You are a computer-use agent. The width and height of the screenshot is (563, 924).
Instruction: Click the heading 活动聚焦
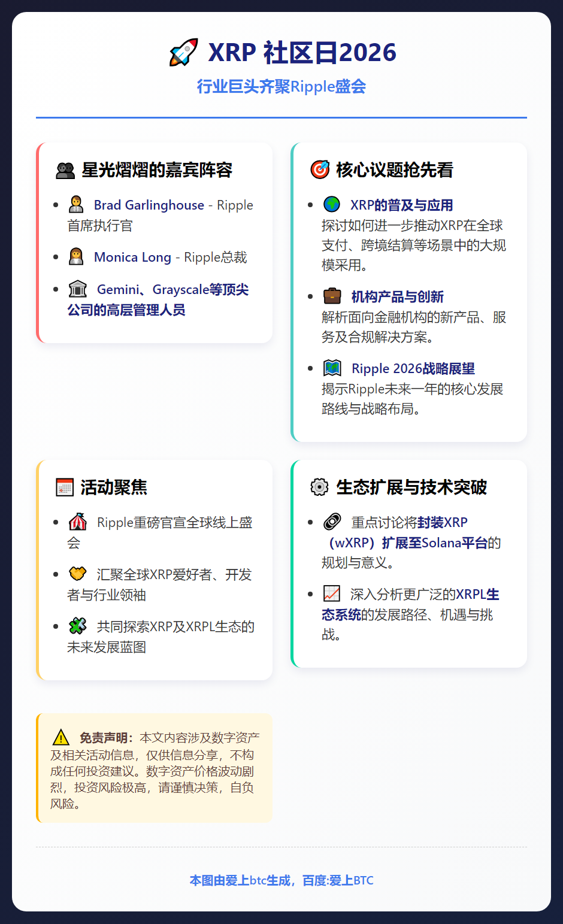coord(114,487)
